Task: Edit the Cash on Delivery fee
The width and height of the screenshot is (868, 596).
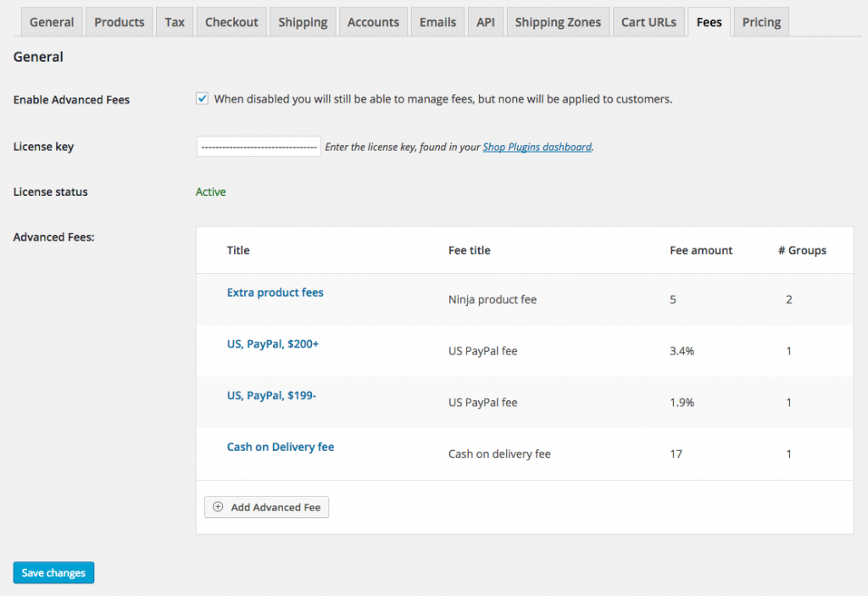Action: pyautogui.click(x=280, y=447)
